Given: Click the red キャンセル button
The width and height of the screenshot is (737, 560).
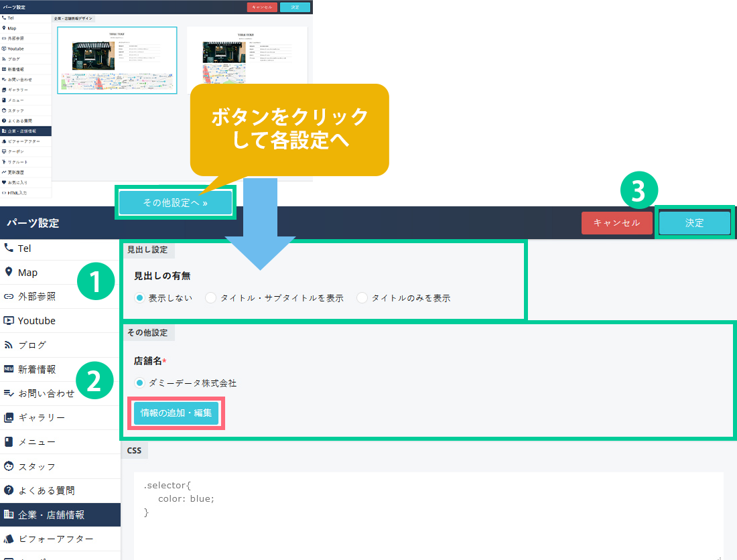Looking at the screenshot, I should [x=616, y=223].
